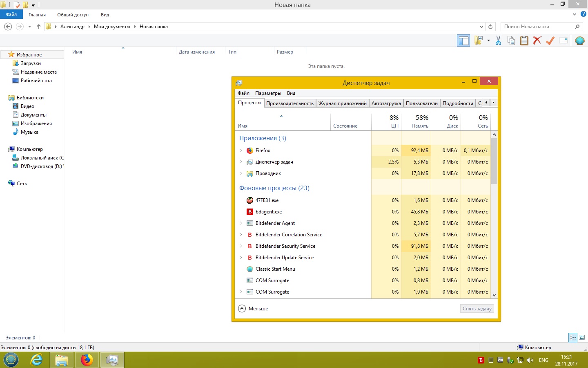Screen dimensions: 588x368
Task: Toggle the navigation pane toolbar button
Action: [463, 40]
